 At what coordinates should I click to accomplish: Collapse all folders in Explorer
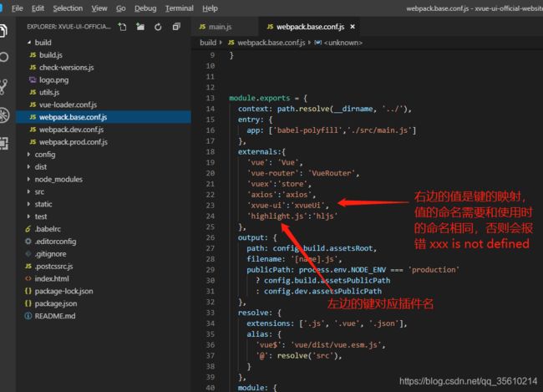click(176, 27)
